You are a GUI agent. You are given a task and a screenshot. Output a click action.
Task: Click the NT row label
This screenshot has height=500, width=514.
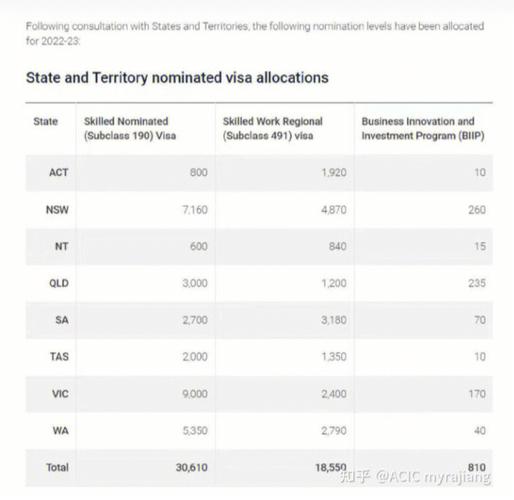(62, 247)
